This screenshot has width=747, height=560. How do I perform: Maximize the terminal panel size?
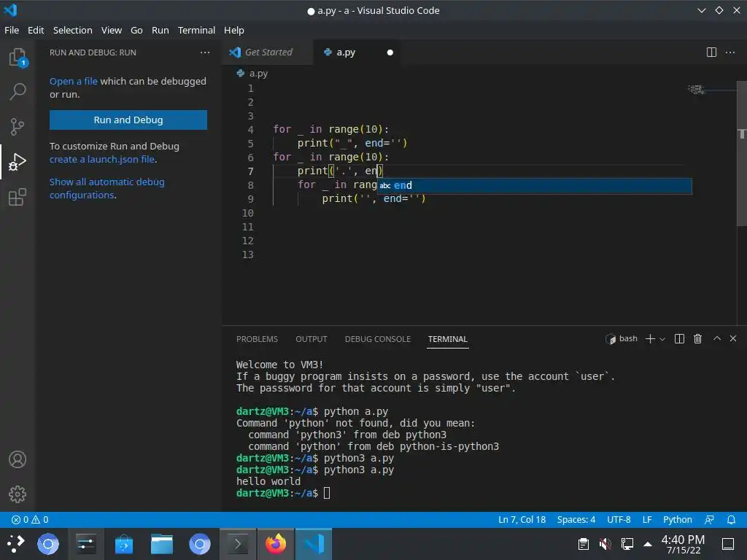pos(716,338)
